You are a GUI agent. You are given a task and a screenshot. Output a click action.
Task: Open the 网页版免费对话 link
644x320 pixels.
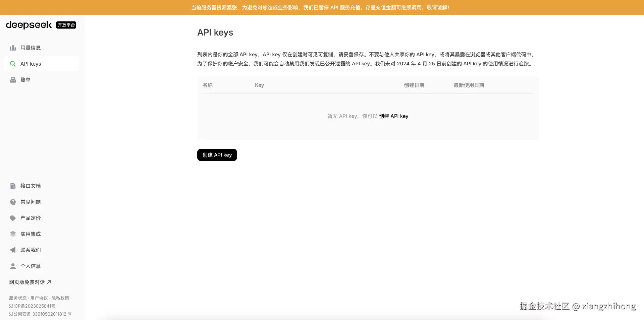(x=30, y=282)
